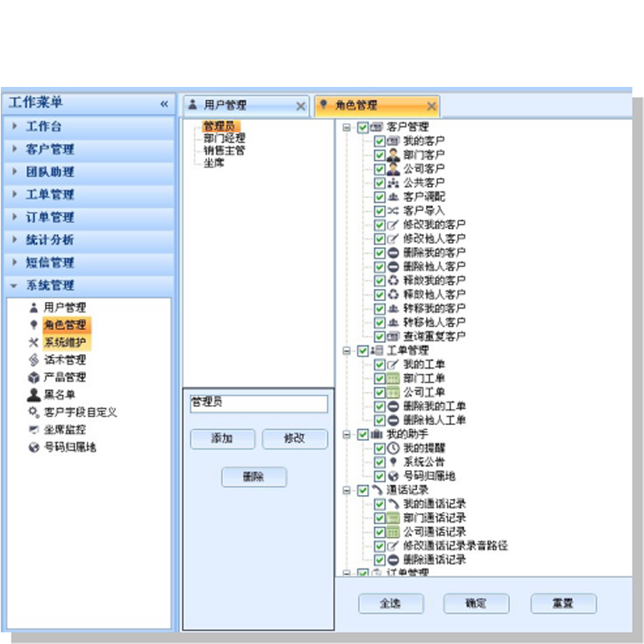Click the 客户字段自定义 gear icon
Image resolution: width=644 pixels, height=644 pixels.
[x=34, y=412]
